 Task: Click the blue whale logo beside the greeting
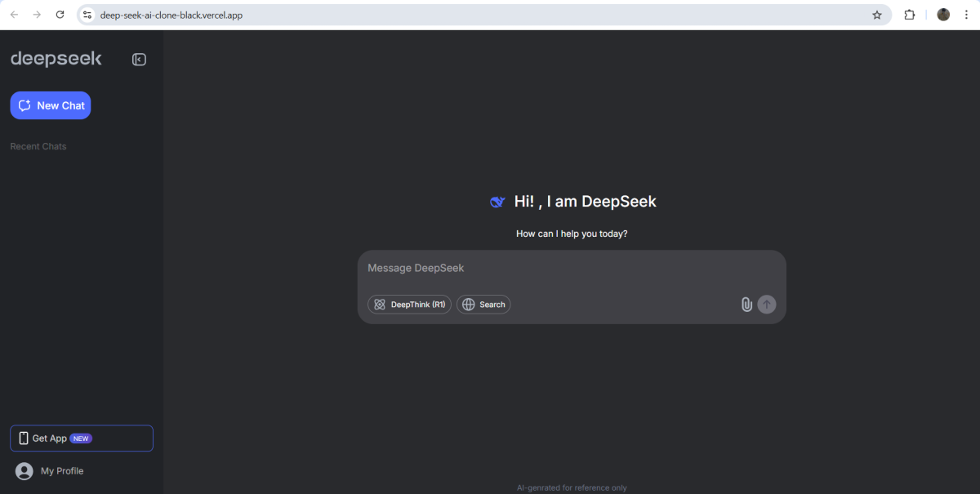pyautogui.click(x=497, y=202)
